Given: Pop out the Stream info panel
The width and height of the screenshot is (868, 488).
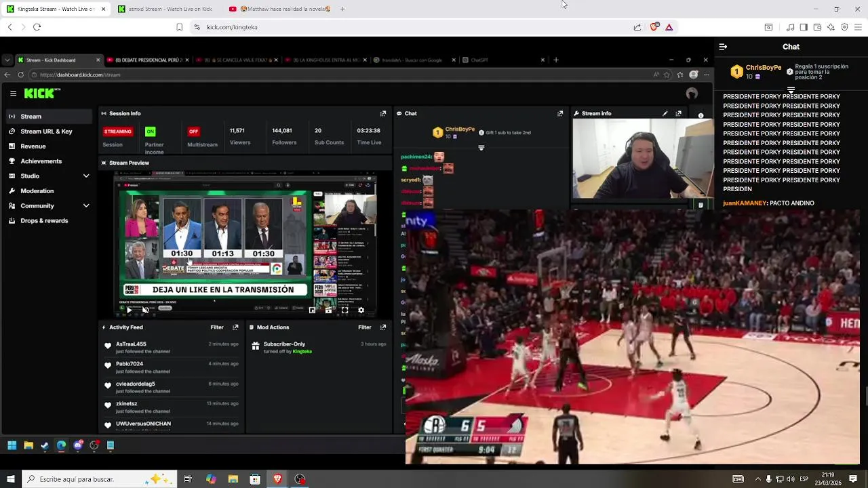Looking at the screenshot, I should pyautogui.click(x=678, y=113).
